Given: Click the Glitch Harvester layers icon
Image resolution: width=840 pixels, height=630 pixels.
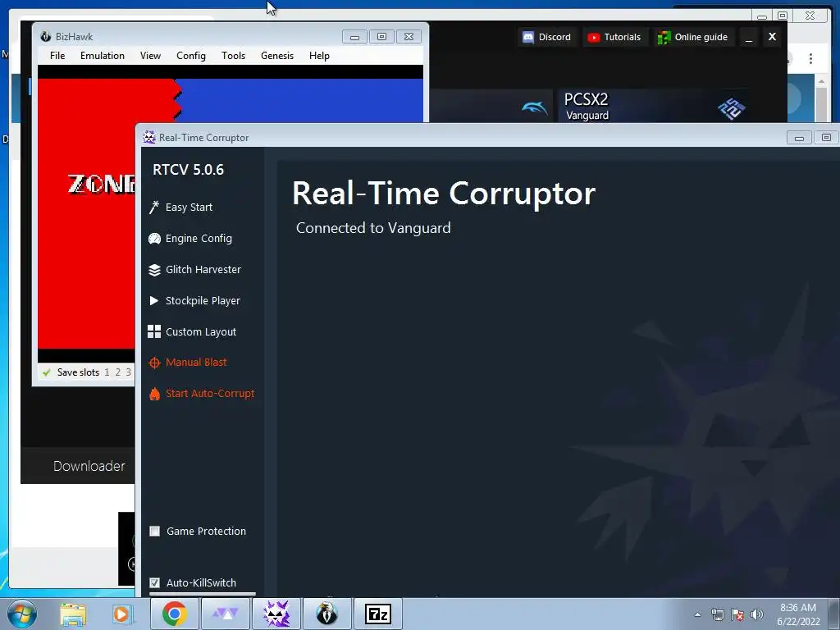Looking at the screenshot, I should point(154,270).
